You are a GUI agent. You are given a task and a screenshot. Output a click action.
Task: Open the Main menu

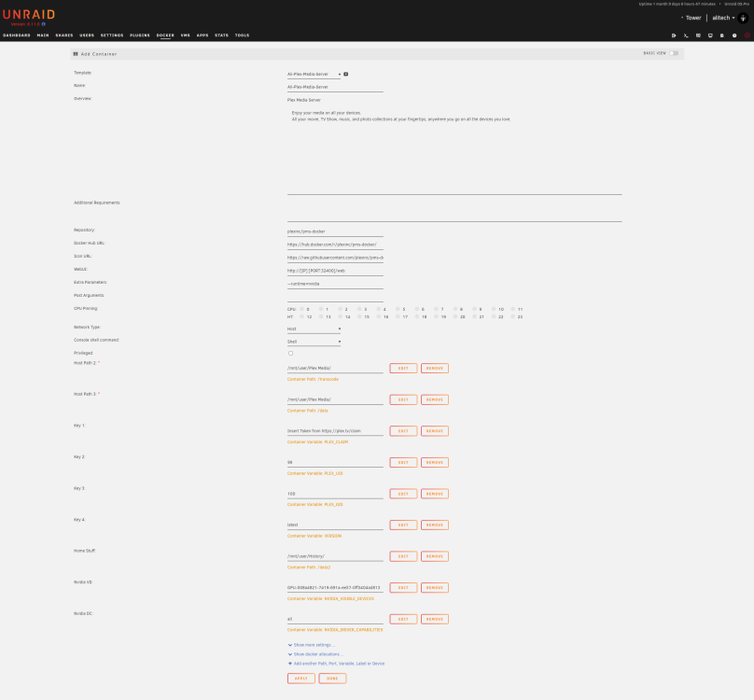point(43,35)
